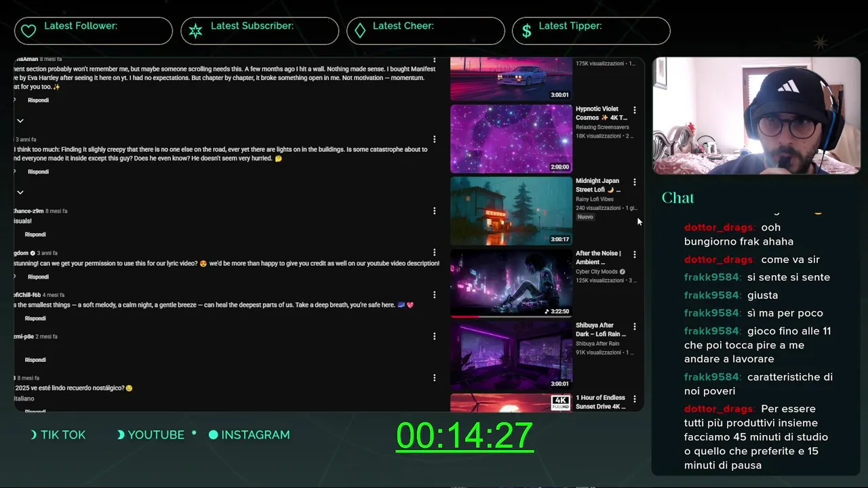Click frakk9584 'giusta' chat message
The image size is (868, 488).
(x=731, y=296)
